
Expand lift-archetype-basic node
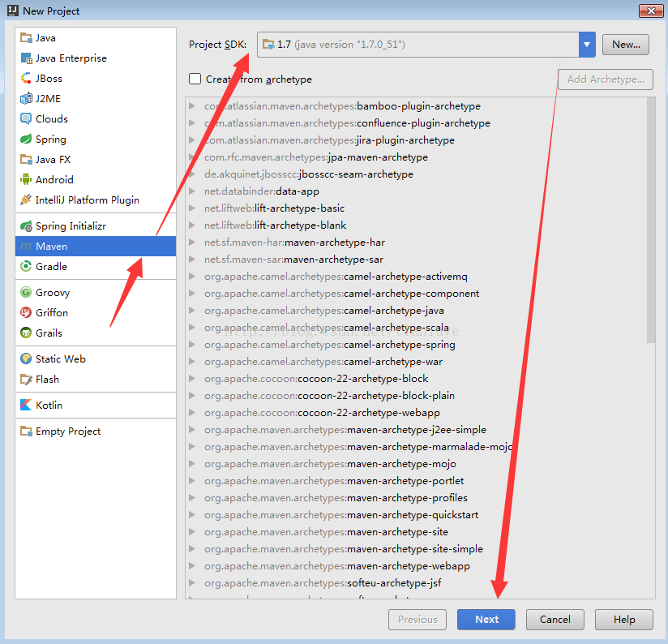[x=192, y=208]
